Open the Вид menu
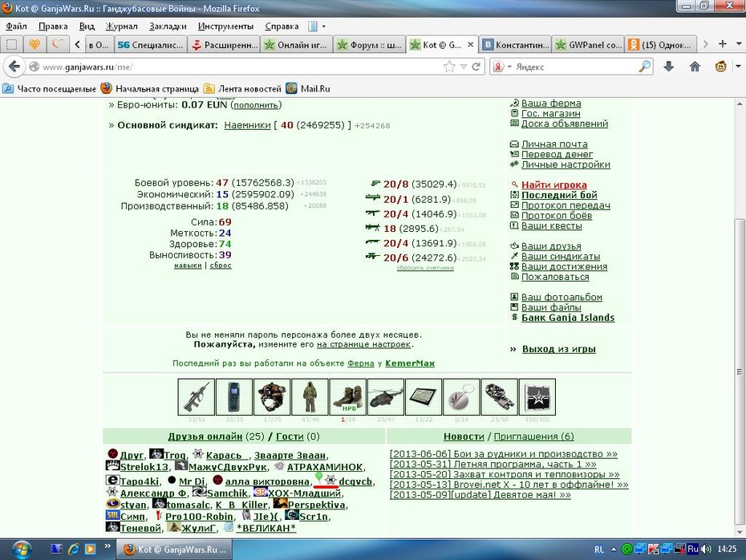This screenshot has height=560, width=746. [87, 26]
